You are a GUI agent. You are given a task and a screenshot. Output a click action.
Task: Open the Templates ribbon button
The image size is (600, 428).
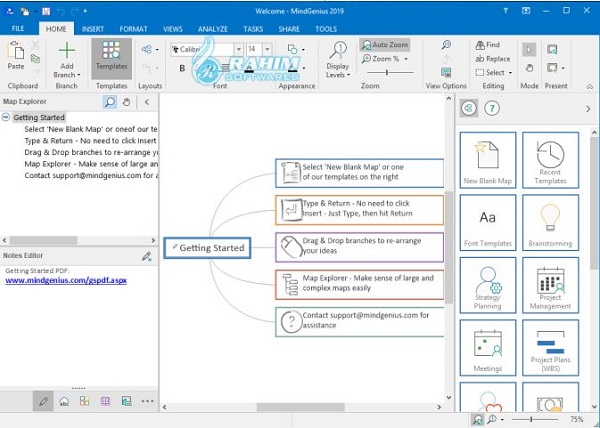pyautogui.click(x=111, y=58)
